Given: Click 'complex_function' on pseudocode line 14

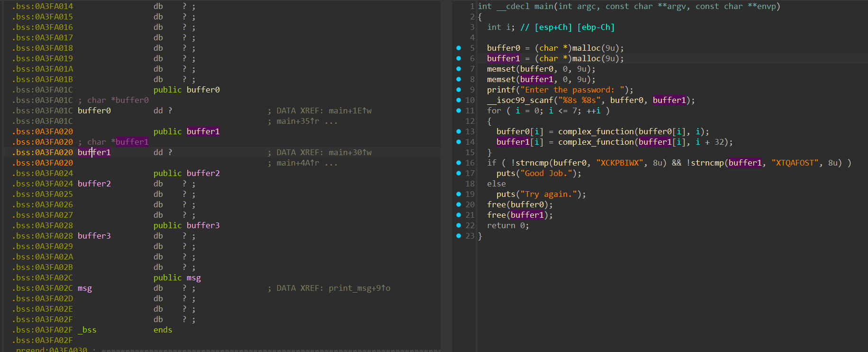Looking at the screenshot, I should pyautogui.click(x=596, y=142).
